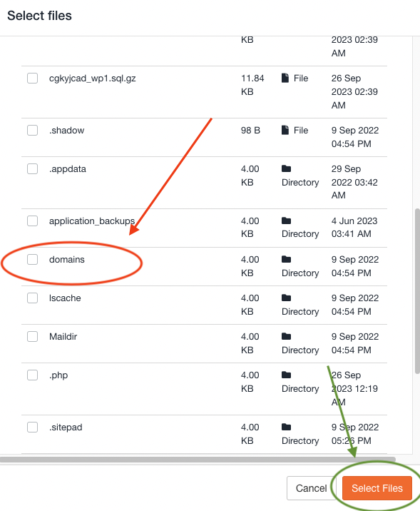This screenshot has width=420, height=511.
Task: Tick the .sitepad checkbox
Action: (32, 427)
